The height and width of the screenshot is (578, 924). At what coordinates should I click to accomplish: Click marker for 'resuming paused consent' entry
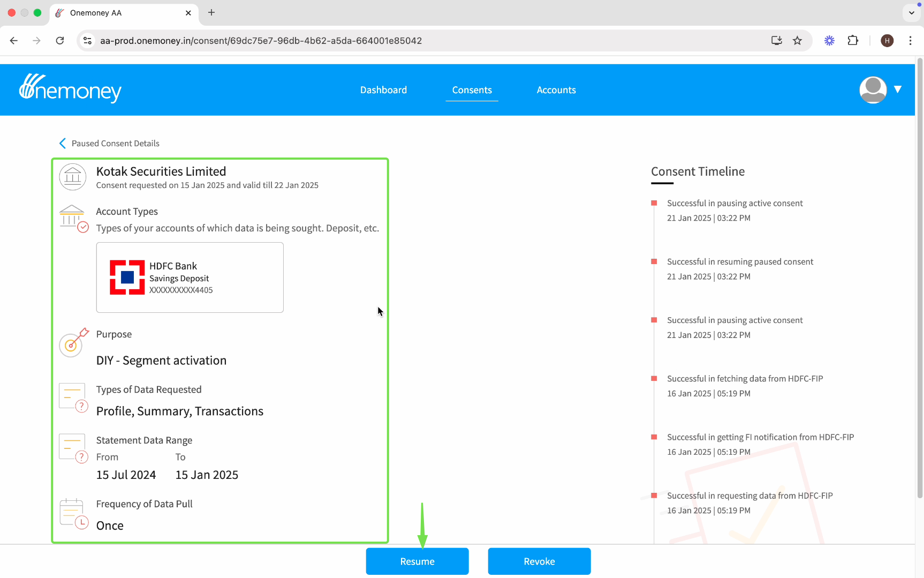click(x=654, y=261)
